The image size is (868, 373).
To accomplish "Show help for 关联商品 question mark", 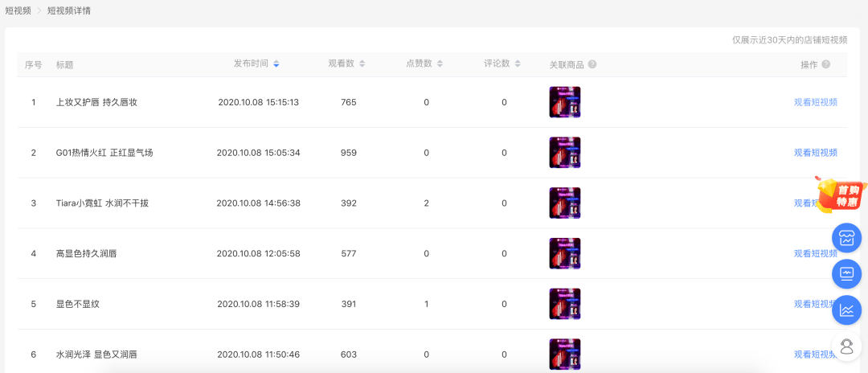I will (x=592, y=64).
